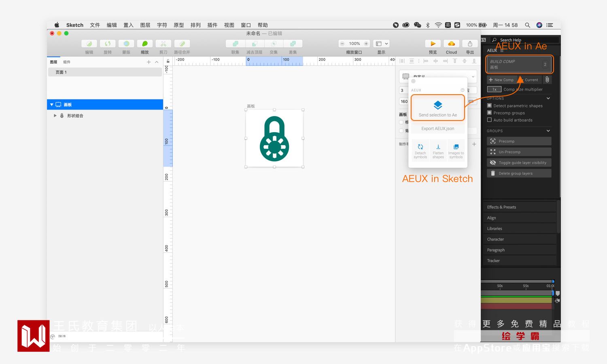The width and height of the screenshot is (607, 364).
Task: Click Delete group layers
Action: (519, 173)
